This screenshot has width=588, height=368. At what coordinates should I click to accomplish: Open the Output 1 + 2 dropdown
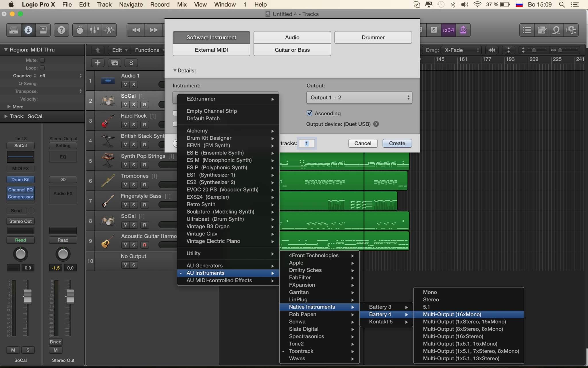[359, 97]
